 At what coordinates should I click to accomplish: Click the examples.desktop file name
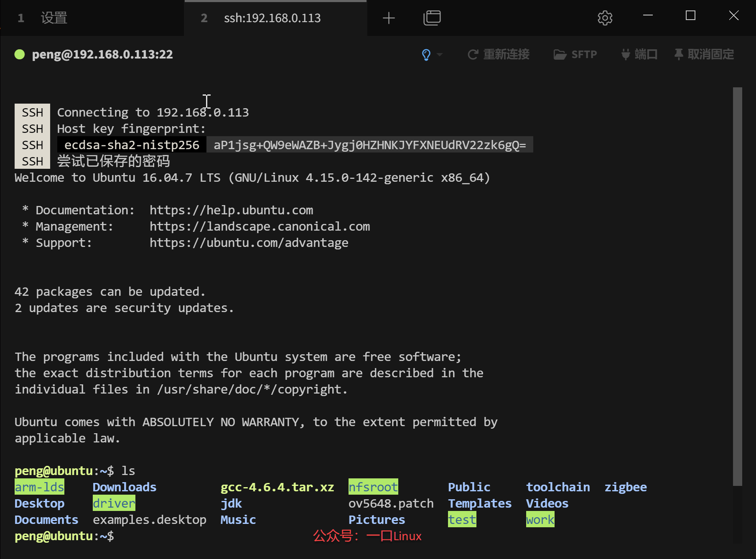point(150,520)
